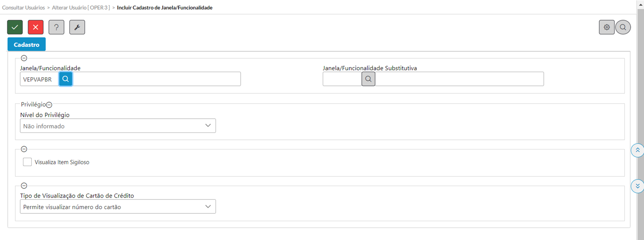Go to Alterar Usuário [OPER 3] breadcrumb
The width and height of the screenshot is (644, 240).
81,8
